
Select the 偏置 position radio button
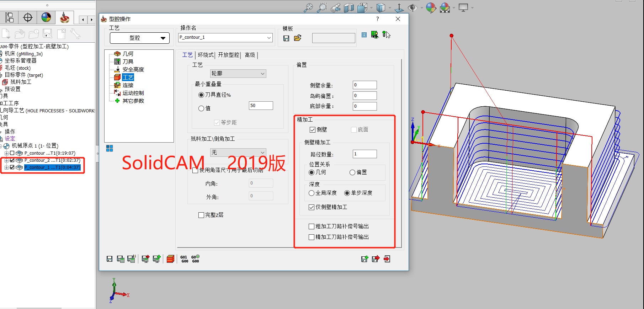[x=352, y=172]
